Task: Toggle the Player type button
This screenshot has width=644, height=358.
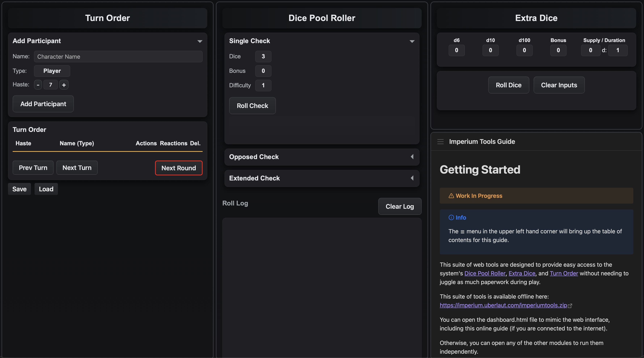Action: point(52,71)
